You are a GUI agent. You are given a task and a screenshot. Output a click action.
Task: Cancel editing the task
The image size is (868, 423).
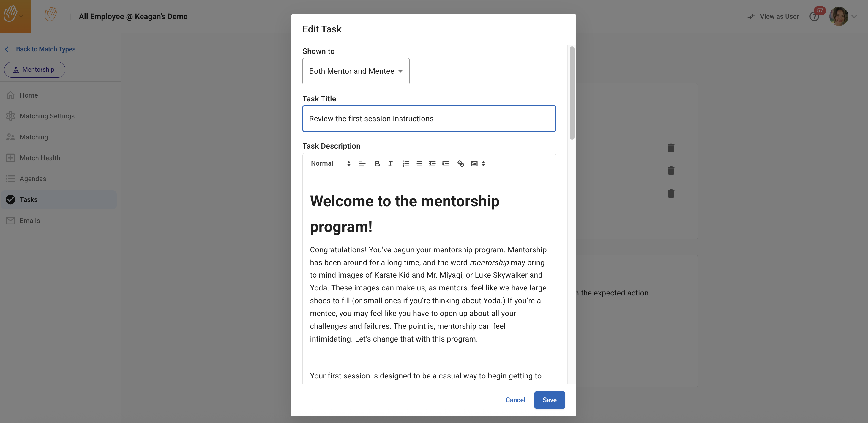515,400
